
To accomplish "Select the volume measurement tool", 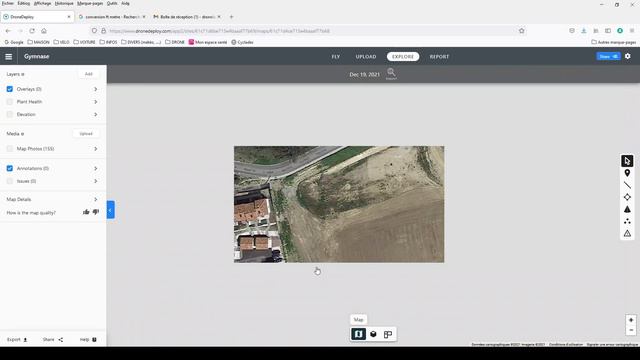I will (x=627, y=209).
